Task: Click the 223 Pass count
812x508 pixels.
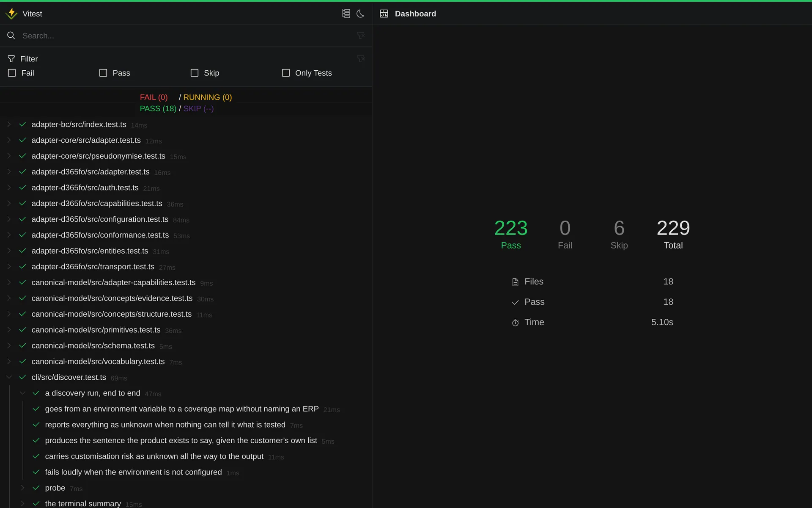Action: [511, 228]
